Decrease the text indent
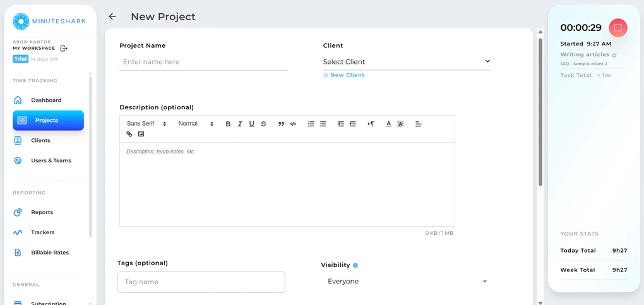 pyautogui.click(x=341, y=124)
